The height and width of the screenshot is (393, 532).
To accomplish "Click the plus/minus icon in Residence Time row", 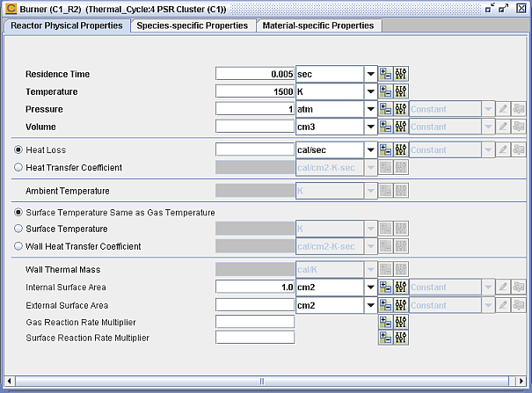I will [x=386, y=75].
